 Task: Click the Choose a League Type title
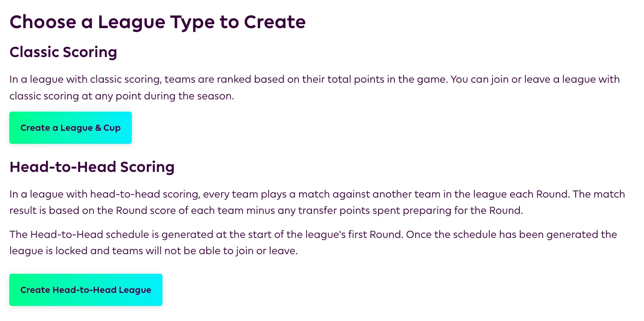[x=158, y=22]
